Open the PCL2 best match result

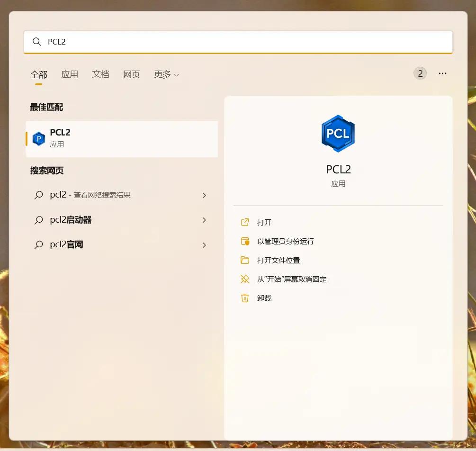(122, 139)
